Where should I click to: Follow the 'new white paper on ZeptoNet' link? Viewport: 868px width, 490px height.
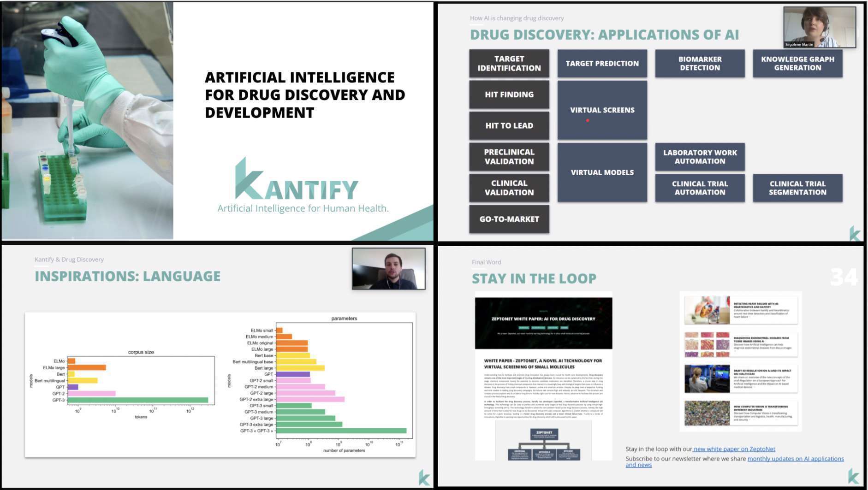(x=734, y=449)
